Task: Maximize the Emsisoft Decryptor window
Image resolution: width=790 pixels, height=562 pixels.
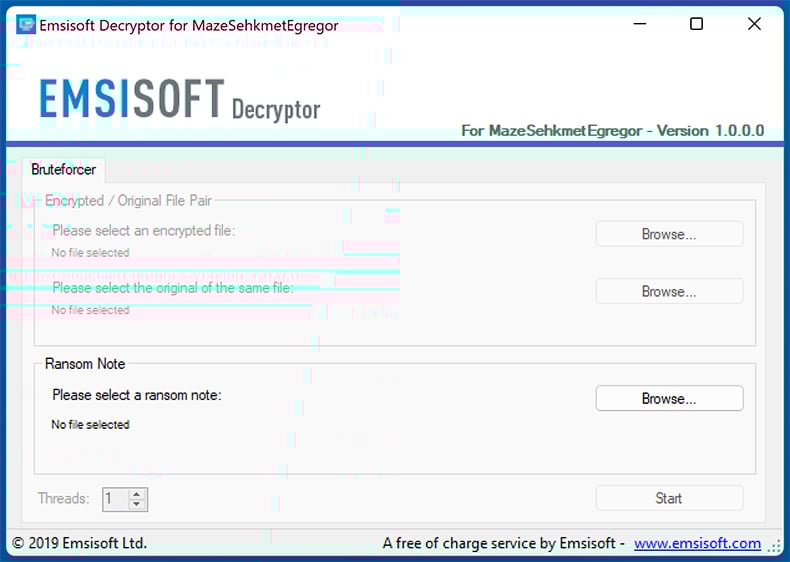Action: (x=696, y=24)
